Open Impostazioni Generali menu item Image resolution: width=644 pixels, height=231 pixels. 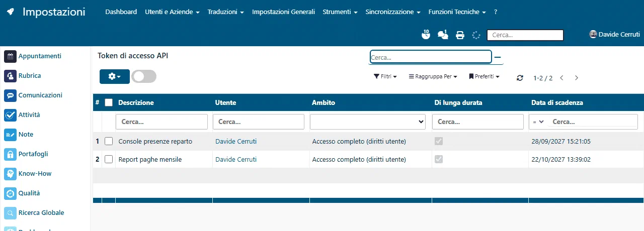tap(283, 12)
